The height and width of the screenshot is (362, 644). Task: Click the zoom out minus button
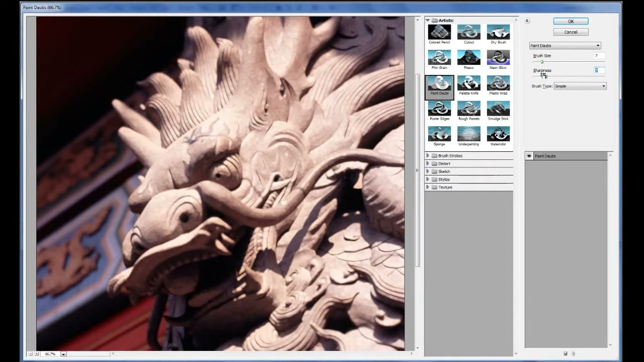30,354
